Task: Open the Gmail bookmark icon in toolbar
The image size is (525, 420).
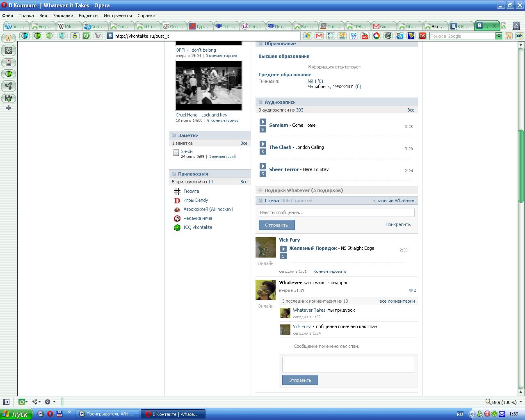Action: tap(319, 36)
